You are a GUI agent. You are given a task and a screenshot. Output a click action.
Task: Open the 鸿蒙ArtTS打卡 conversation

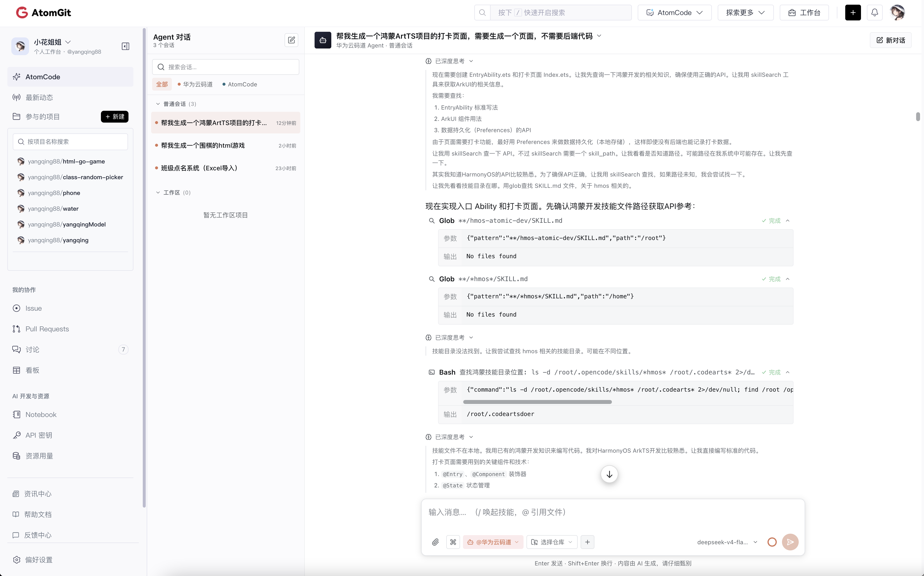tap(225, 123)
